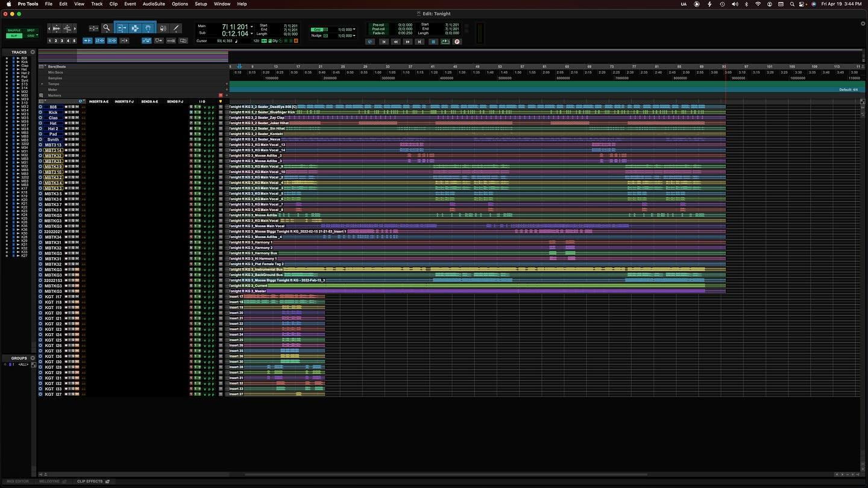868x488 pixels.
Task: Open the macOS volume menu
Action: (734, 4)
